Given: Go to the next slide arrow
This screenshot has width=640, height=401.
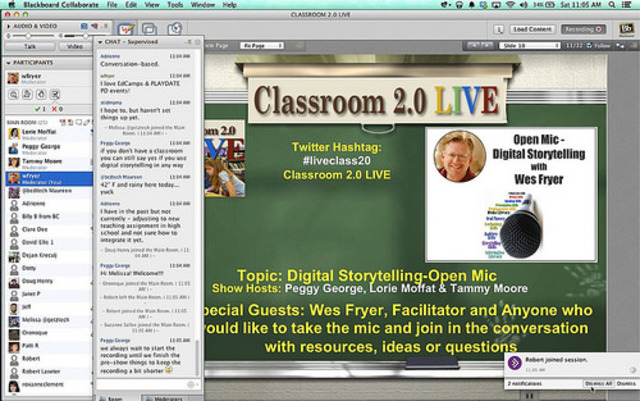Looking at the screenshot, I should (x=487, y=45).
